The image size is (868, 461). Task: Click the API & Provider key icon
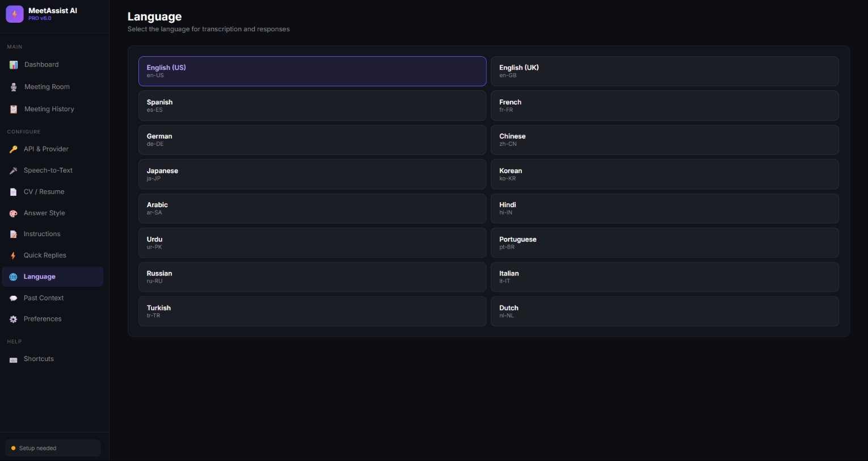pyautogui.click(x=13, y=149)
